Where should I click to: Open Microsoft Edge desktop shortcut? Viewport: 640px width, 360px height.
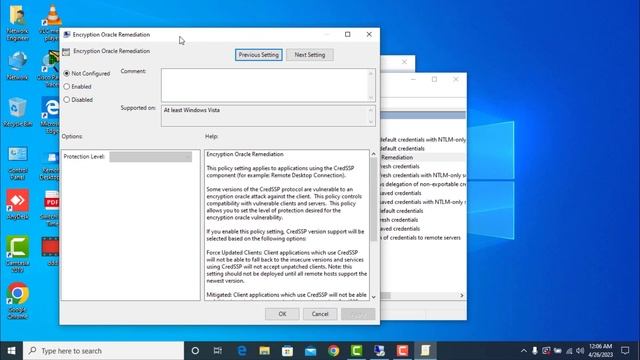(x=51, y=115)
